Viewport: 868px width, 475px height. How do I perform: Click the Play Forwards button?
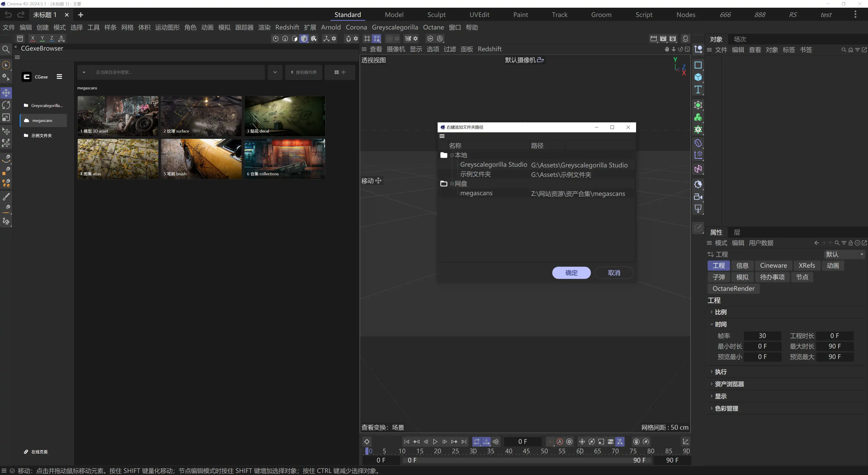click(435, 442)
